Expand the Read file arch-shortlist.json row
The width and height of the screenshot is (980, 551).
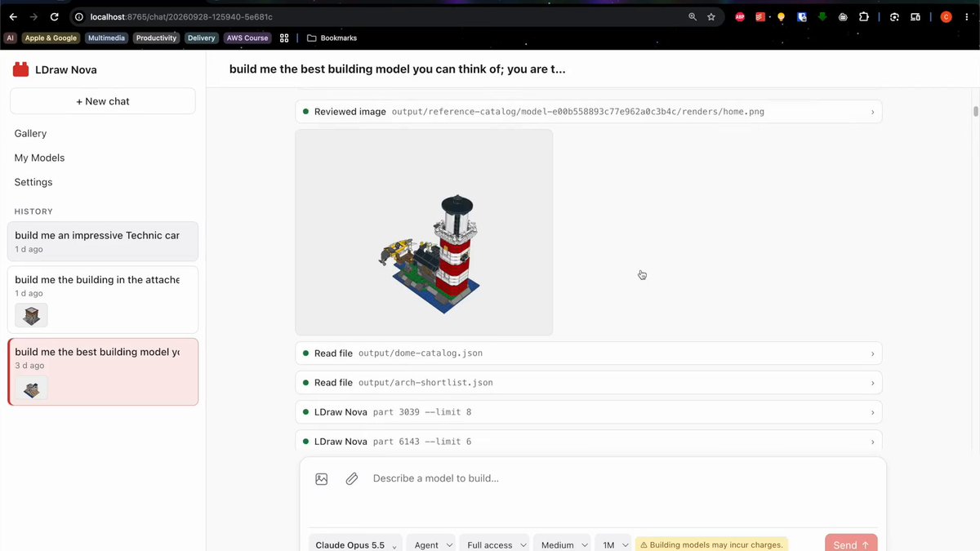click(588, 383)
